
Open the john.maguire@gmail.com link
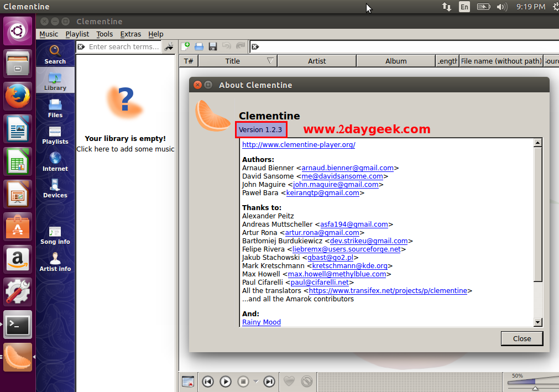coord(336,185)
